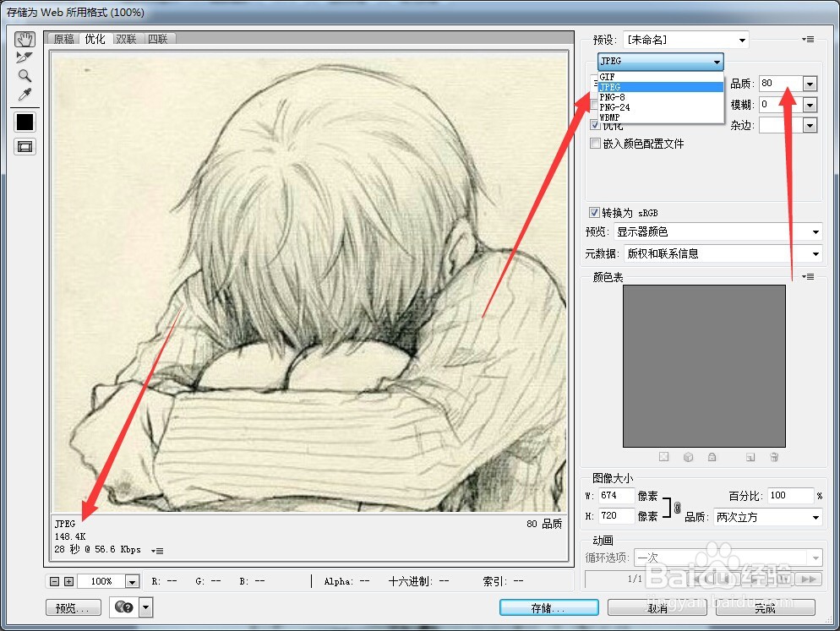Switch to the 四联 tab
Image resolution: width=840 pixels, height=631 pixels.
(x=158, y=39)
